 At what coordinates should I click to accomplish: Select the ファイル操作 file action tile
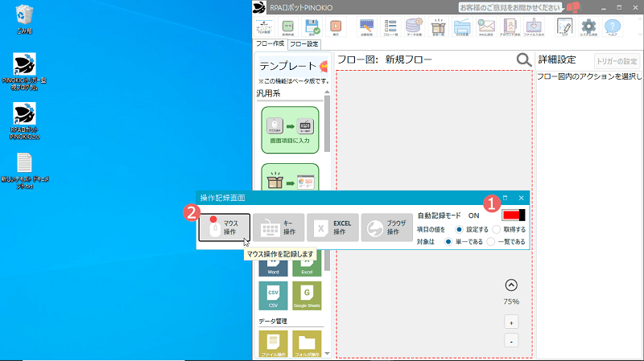273,344
